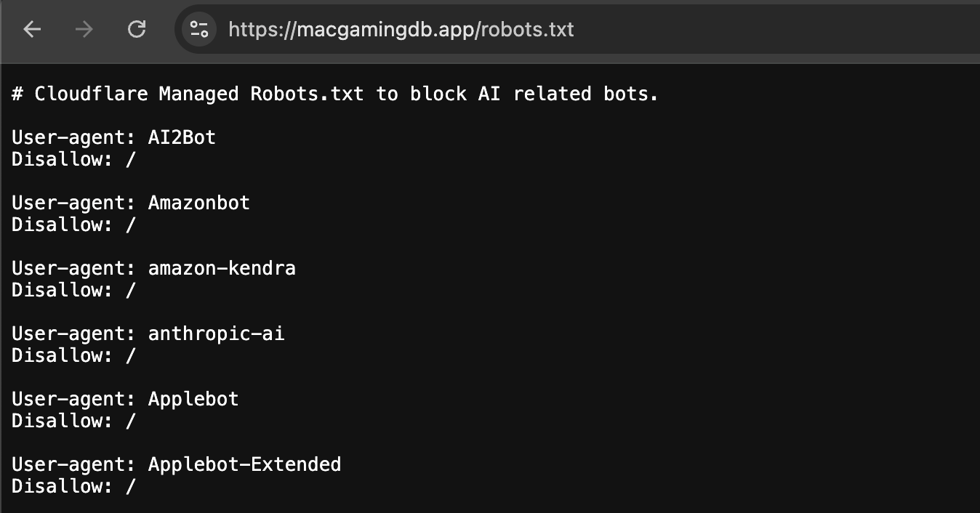Open site permissions via the address bar icon
Screen dimensions: 980x513
[198, 29]
